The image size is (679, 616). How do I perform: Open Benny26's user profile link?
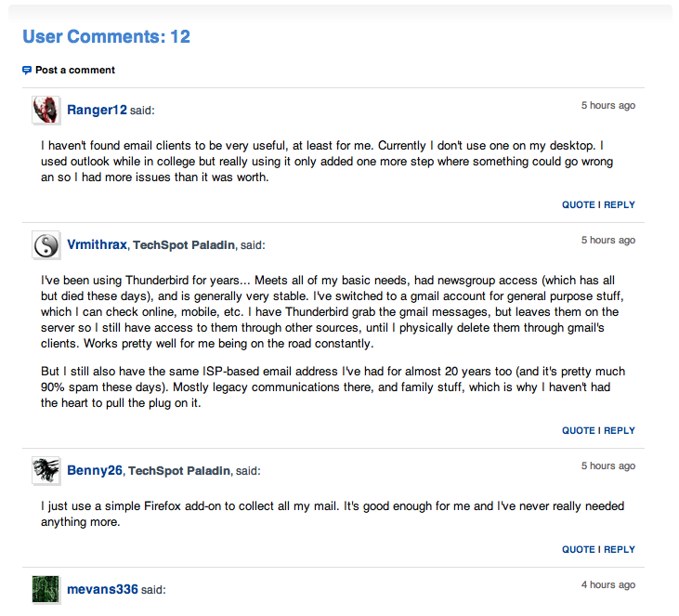point(95,470)
